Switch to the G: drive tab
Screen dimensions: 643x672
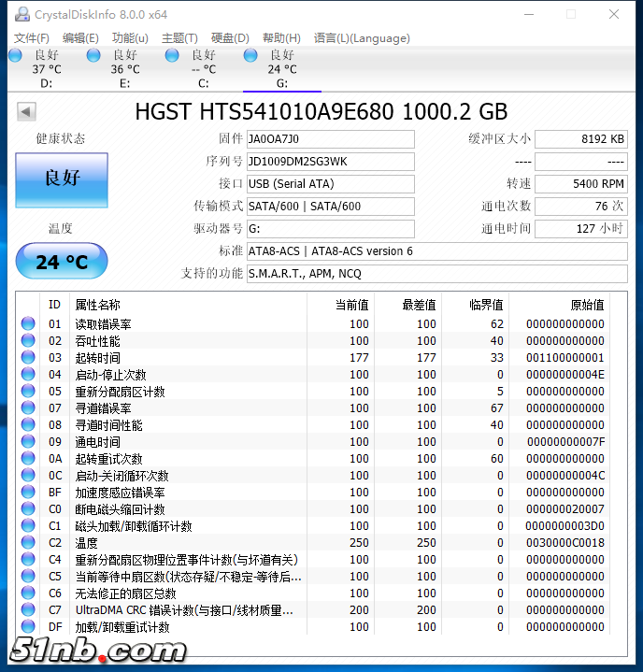(x=281, y=69)
